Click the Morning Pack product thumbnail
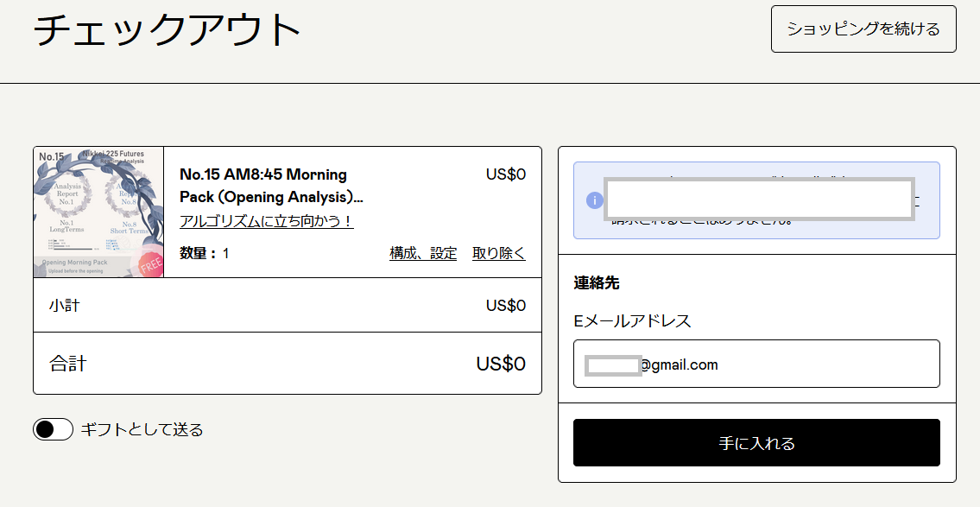The height and width of the screenshot is (507, 980). [x=98, y=212]
